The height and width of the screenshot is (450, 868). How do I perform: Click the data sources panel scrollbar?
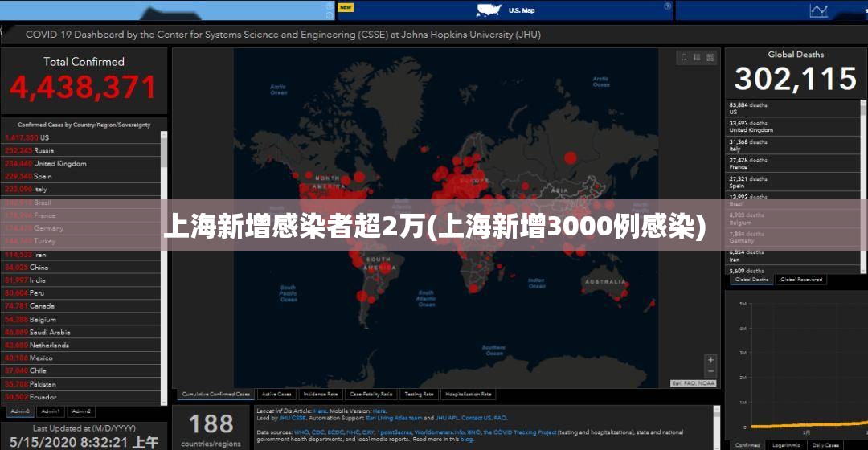coord(716,427)
